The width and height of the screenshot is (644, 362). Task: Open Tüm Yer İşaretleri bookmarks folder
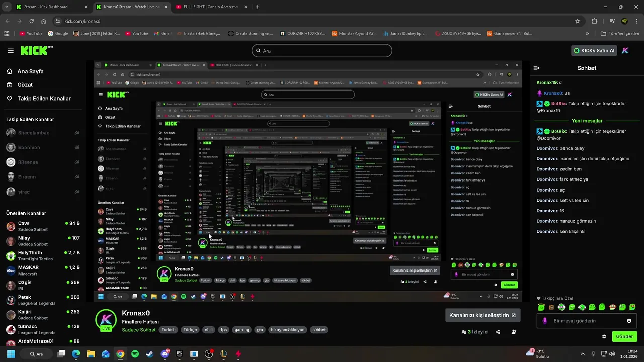pyautogui.click(x=620, y=34)
